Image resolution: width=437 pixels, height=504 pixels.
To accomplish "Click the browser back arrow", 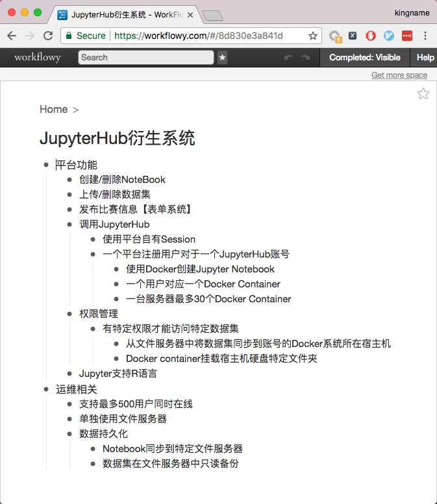I will coord(12,36).
